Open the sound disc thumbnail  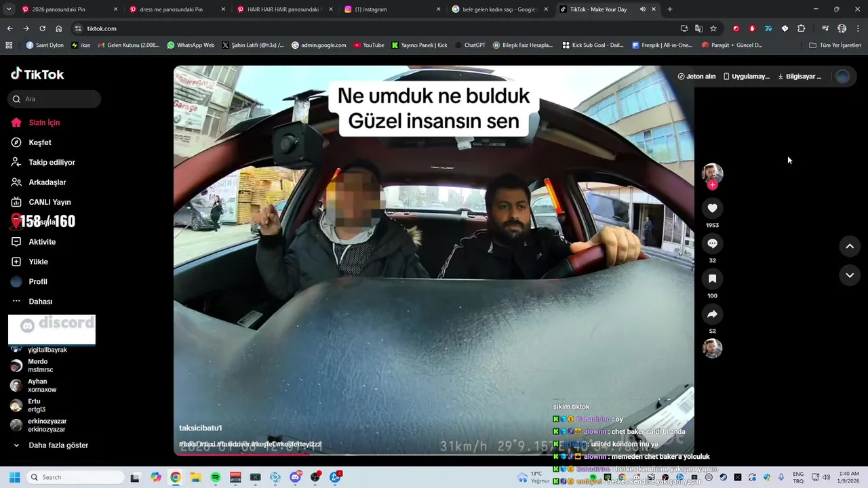712,348
